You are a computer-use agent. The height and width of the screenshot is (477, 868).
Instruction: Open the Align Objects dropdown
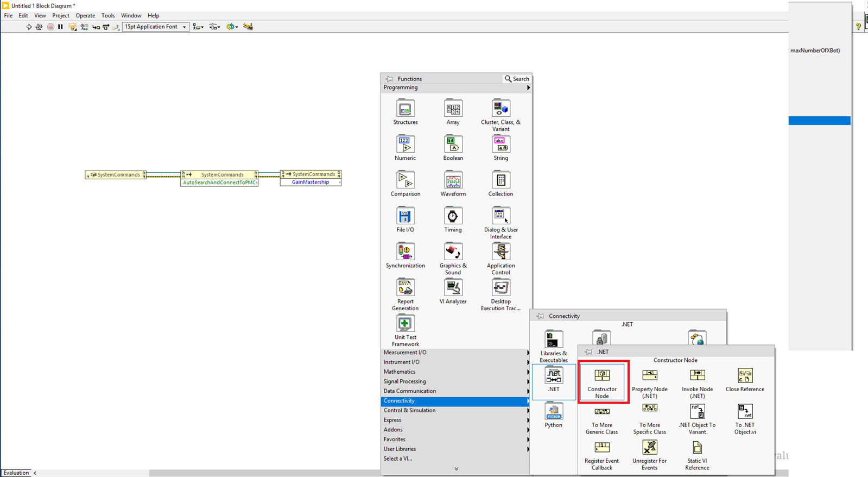point(198,27)
